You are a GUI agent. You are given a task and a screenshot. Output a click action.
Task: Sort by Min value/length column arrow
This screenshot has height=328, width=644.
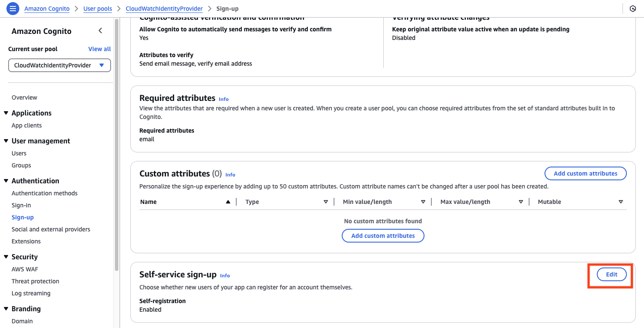(x=423, y=202)
